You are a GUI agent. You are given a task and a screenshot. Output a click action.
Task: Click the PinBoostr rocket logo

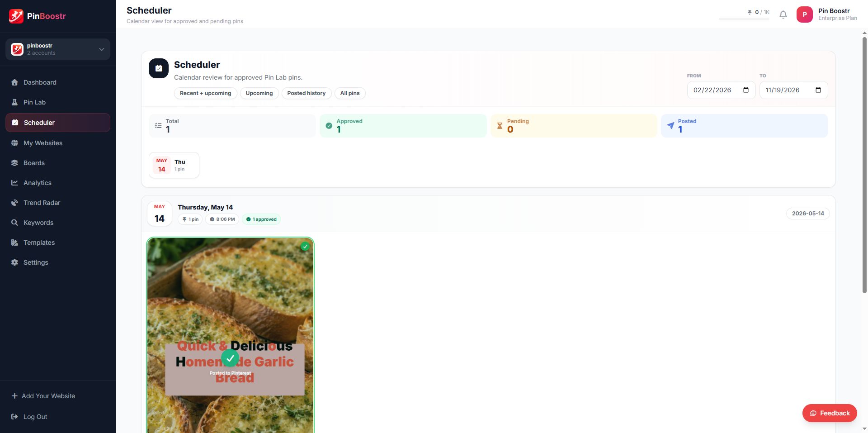coord(16,16)
